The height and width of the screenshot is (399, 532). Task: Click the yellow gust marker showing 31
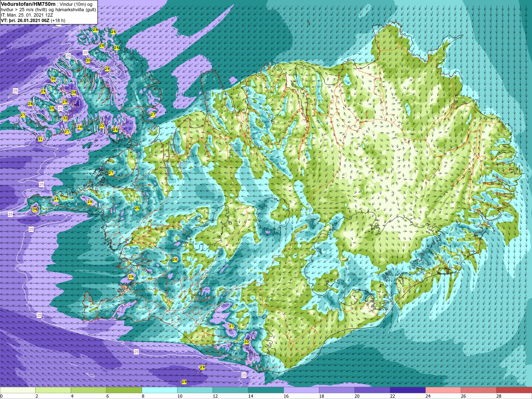(x=40, y=139)
